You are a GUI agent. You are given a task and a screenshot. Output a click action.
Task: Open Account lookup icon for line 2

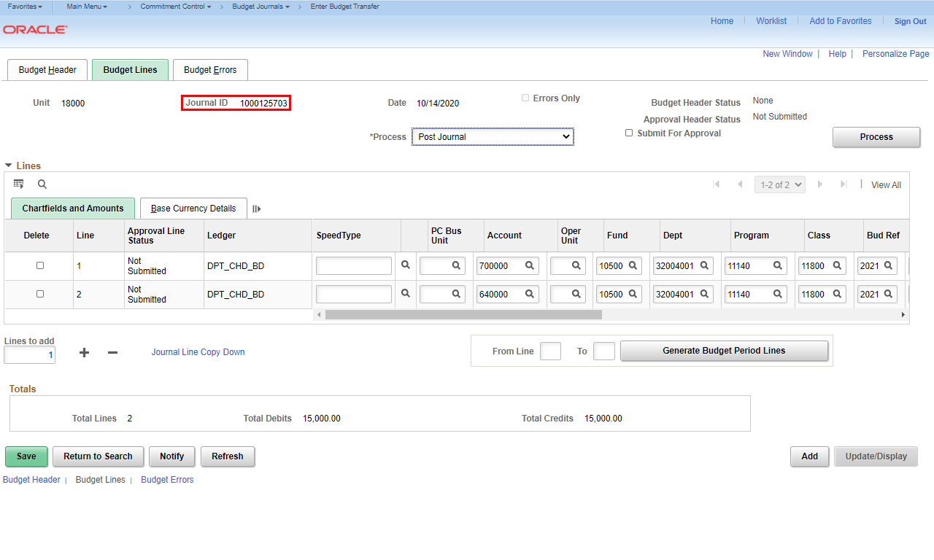tap(530, 295)
